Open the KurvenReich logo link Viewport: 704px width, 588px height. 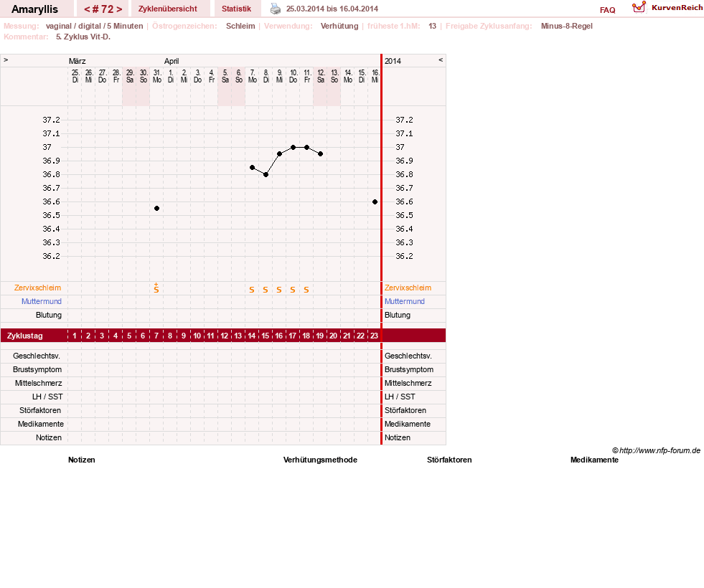(x=667, y=8)
